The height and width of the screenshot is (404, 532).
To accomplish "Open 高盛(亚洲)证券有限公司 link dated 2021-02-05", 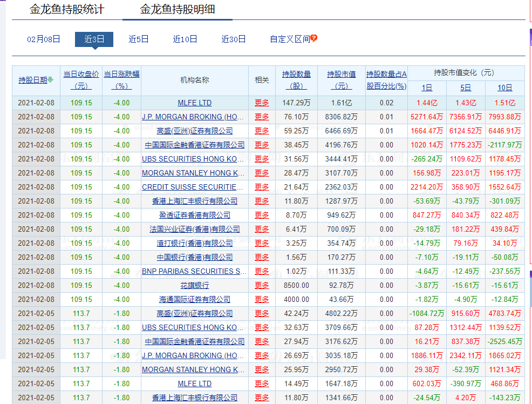I will click(194, 314).
